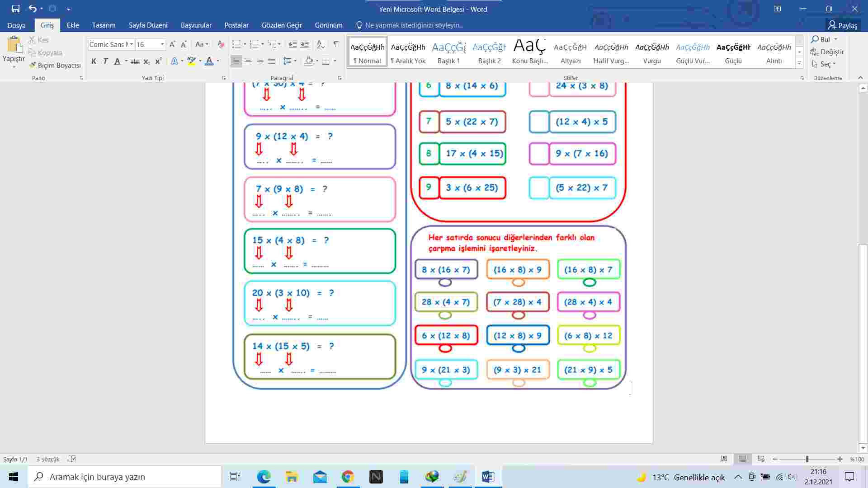Viewport: 868px width, 488px height.
Task: Open the Comic Sans font name dropdown
Action: (x=132, y=44)
